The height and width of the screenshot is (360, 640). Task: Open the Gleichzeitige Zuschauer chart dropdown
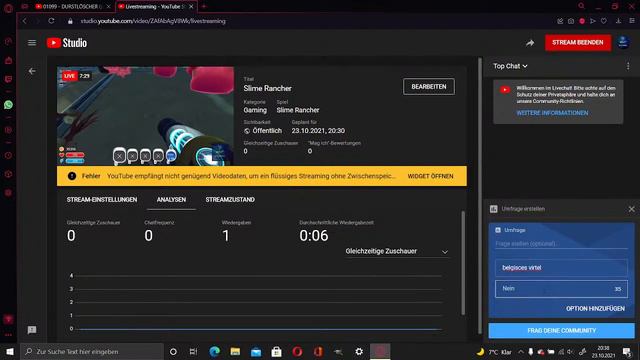[x=396, y=251]
